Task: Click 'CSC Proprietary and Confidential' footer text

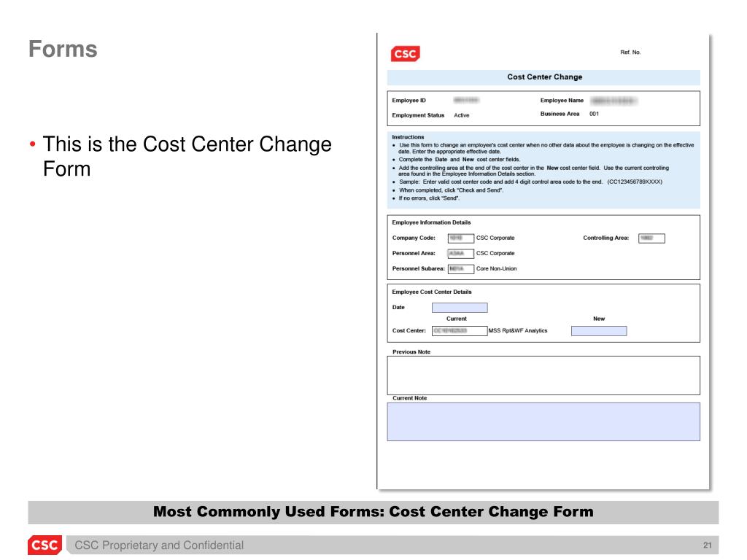Action: point(159,545)
